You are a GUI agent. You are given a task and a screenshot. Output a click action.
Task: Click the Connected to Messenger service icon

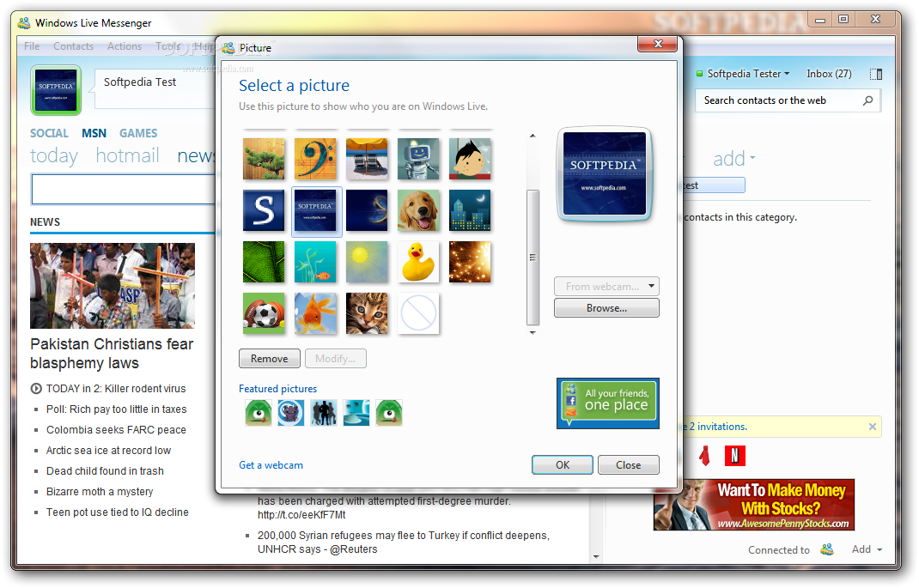pos(827,549)
